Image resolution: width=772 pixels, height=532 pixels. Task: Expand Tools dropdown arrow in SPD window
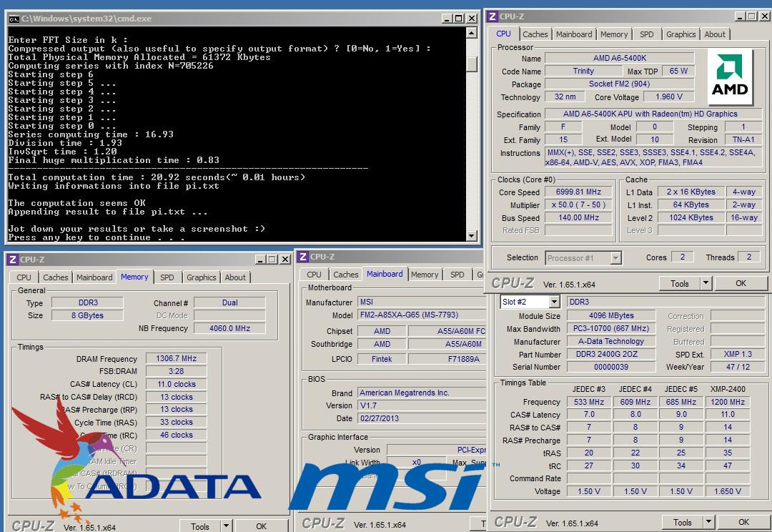pos(708,522)
